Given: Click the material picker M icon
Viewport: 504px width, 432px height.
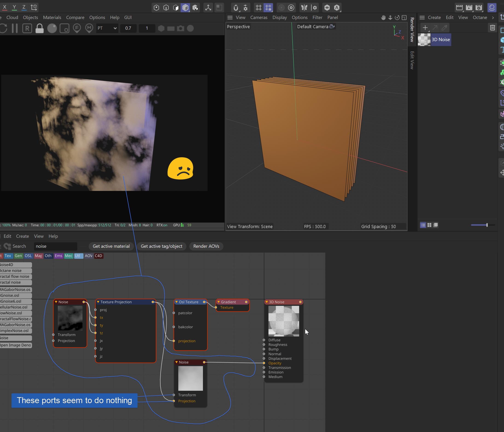Looking at the screenshot, I should tap(89, 28).
